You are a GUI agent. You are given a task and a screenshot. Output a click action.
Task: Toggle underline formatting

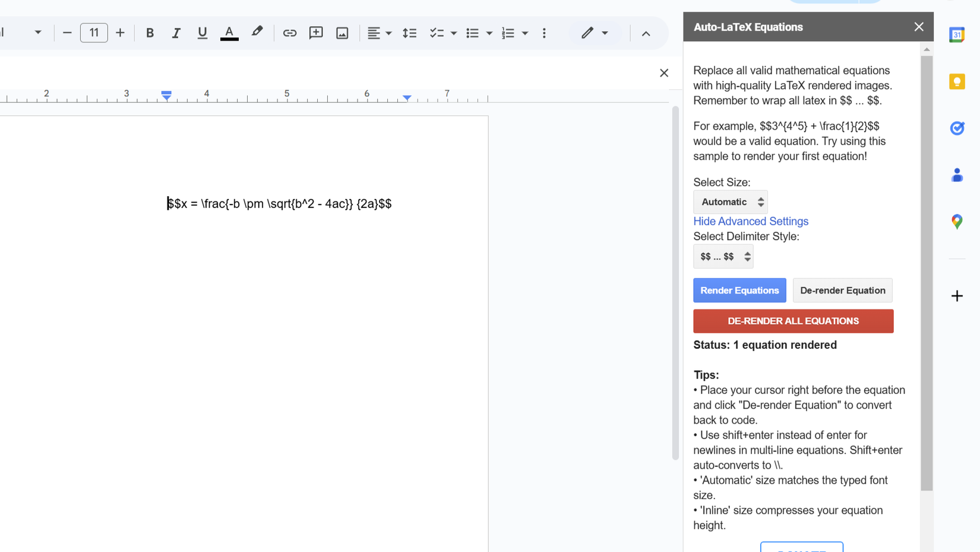click(202, 33)
